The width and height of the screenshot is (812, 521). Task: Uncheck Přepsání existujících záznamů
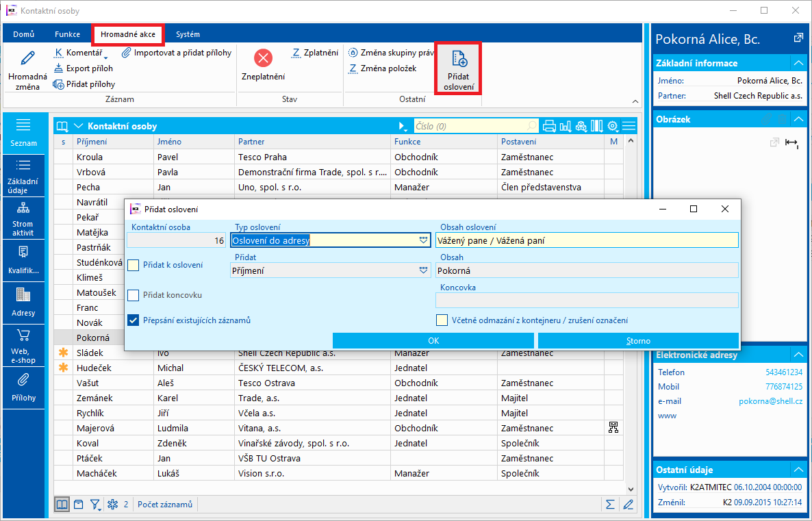134,320
